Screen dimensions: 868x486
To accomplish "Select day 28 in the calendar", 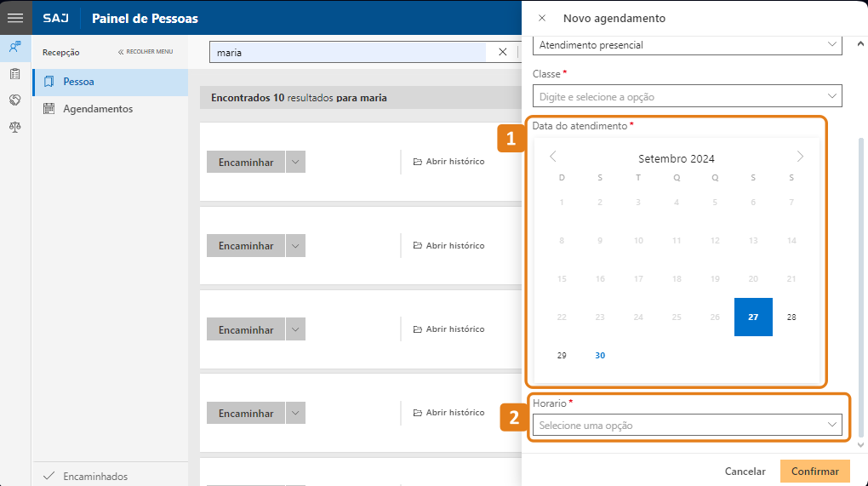I will point(791,317).
